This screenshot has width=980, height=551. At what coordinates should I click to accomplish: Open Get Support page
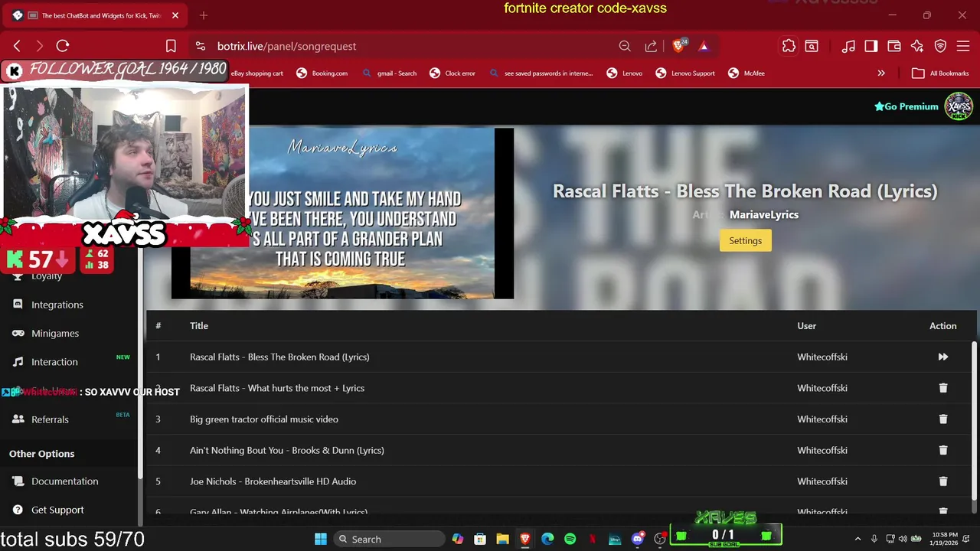[57, 510]
